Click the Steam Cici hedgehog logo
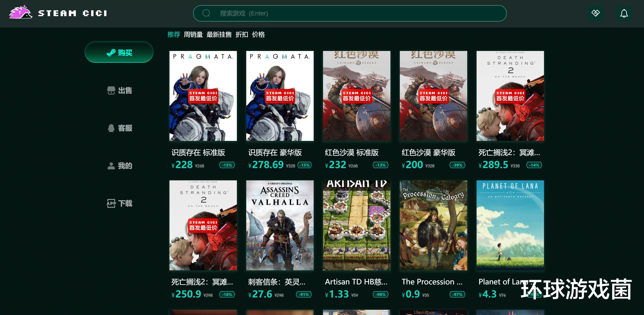The width and height of the screenshot is (644, 315). [20, 13]
